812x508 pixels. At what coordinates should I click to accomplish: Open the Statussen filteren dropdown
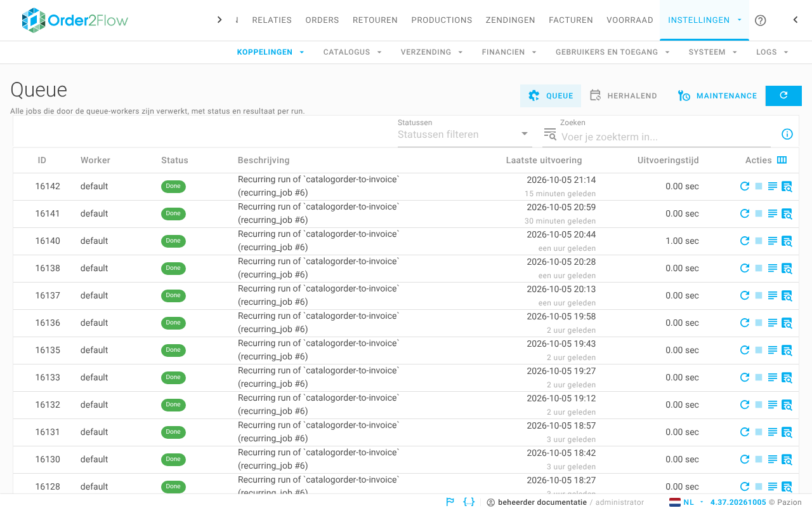464,134
